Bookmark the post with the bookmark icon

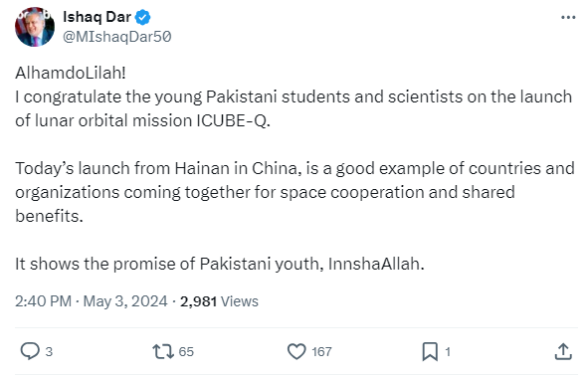[430, 351]
